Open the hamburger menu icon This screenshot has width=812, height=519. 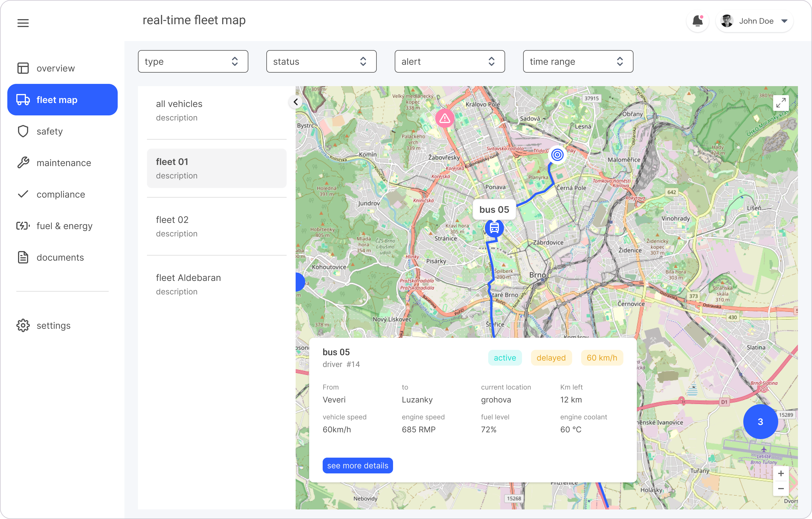[x=23, y=23]
